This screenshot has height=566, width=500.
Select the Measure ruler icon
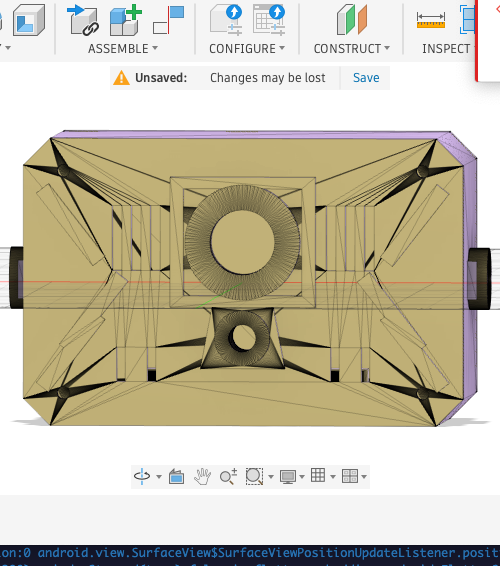tap(431, 20)
